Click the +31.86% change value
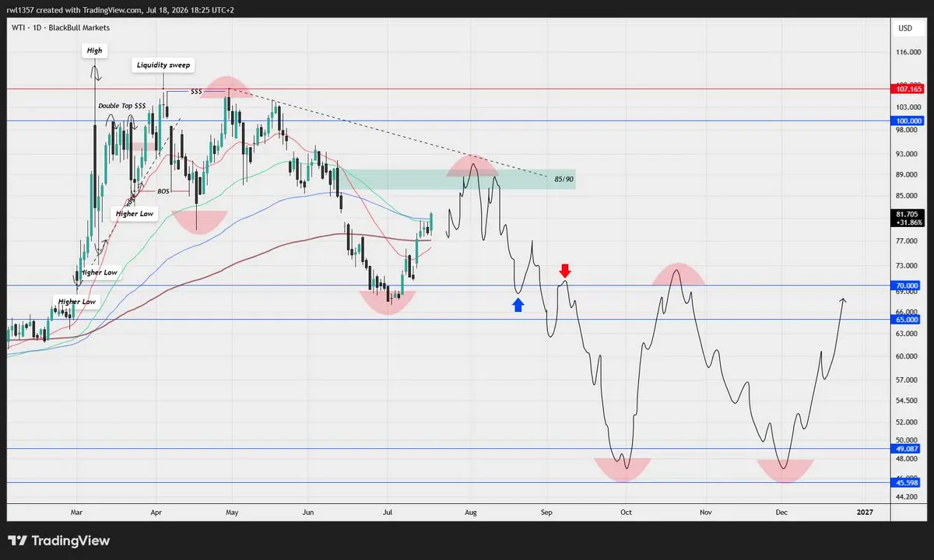Viewport: 934px width, 560px height. (x=908, y=222)
